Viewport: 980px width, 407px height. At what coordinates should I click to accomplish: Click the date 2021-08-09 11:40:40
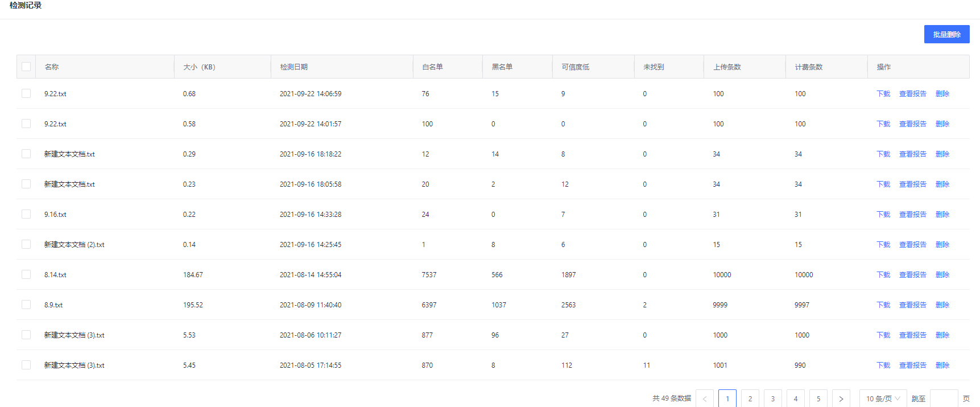pyautogui.click(x=311, y=305)
